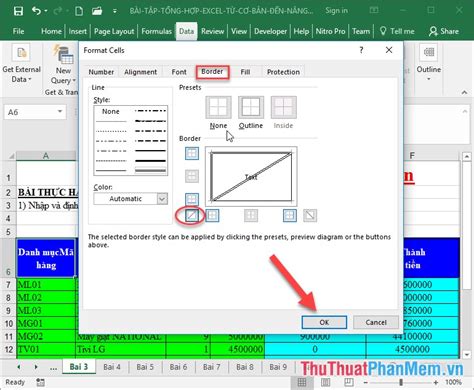Toggle the inside horizontal border button
This screenshot has height=390, width=474.
[x=192, y=176]
